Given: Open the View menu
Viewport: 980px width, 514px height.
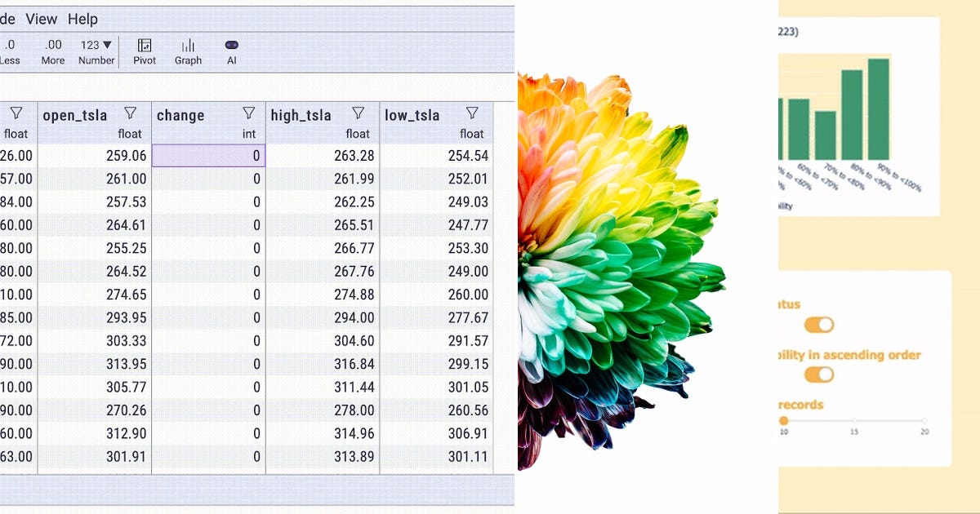Looking at the screenshot, I should 40,19.
